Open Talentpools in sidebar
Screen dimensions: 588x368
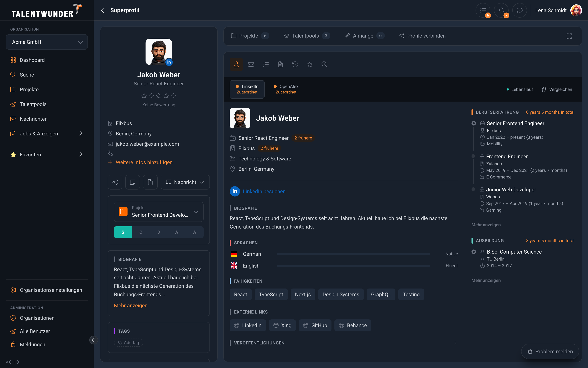click(x=47, y=104)
